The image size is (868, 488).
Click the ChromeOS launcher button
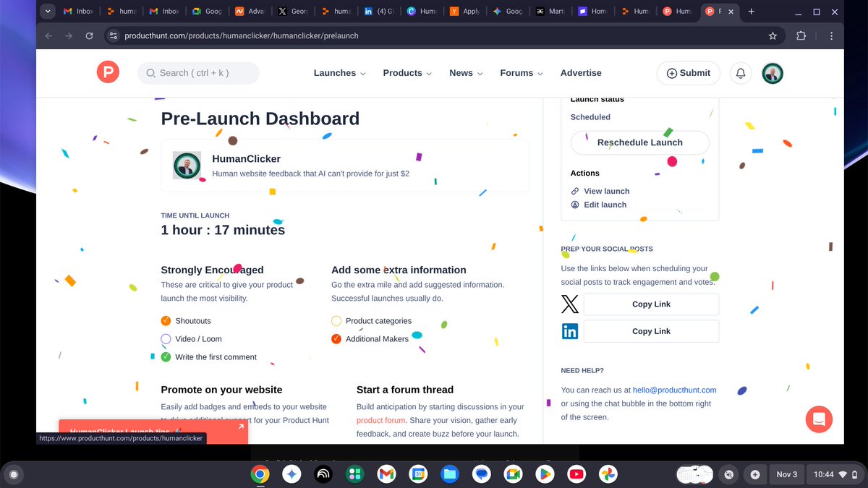tap(13, 474)
